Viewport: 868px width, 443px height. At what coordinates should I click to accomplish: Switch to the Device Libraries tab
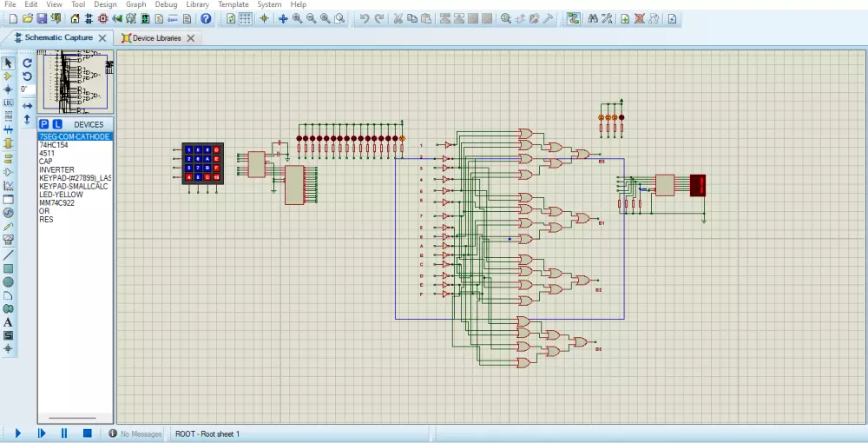pyautogui.click(x=156, y=38)
